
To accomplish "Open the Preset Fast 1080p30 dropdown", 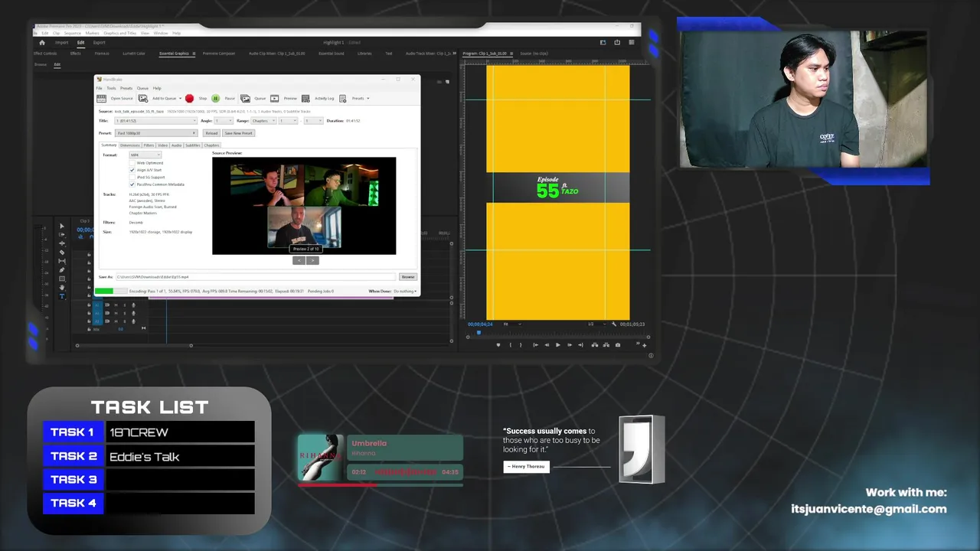I will [x=156, y=133].
